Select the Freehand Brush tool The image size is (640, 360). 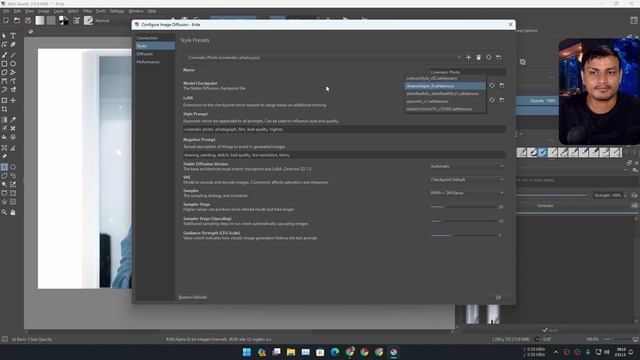4,55
